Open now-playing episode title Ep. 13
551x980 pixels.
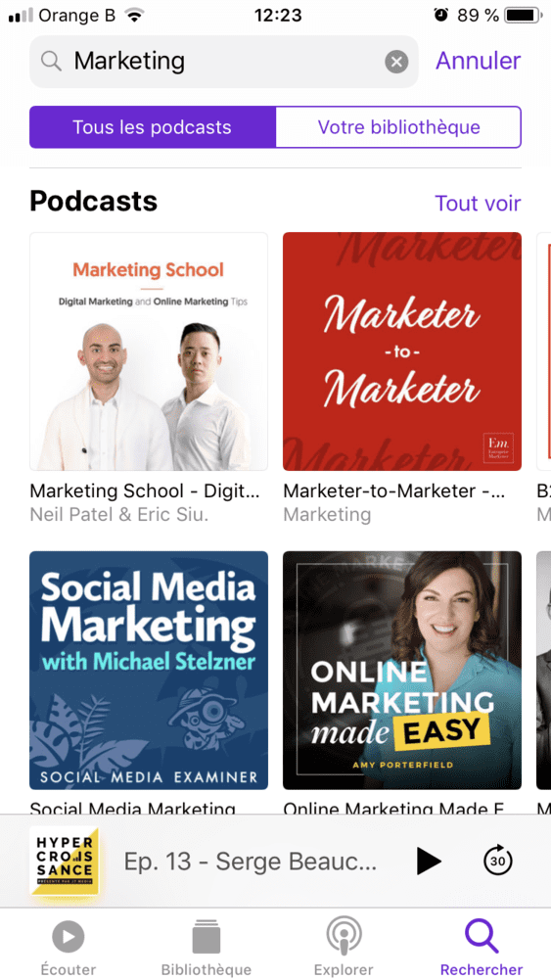250,862
